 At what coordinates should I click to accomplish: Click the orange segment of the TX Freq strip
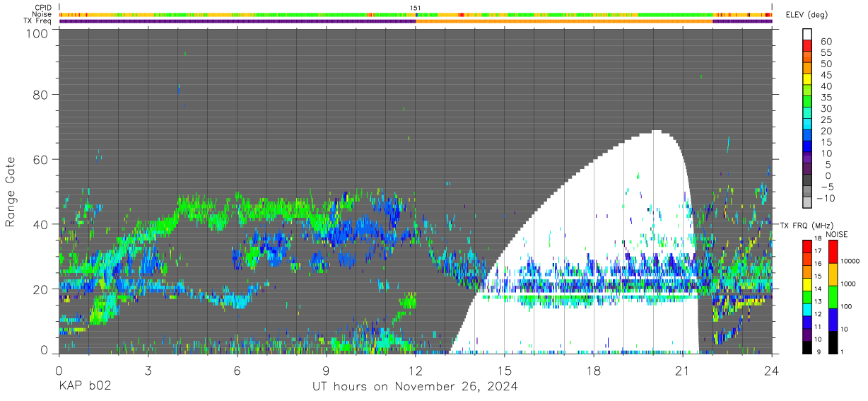pyautogui.click(x=564, y=21)
